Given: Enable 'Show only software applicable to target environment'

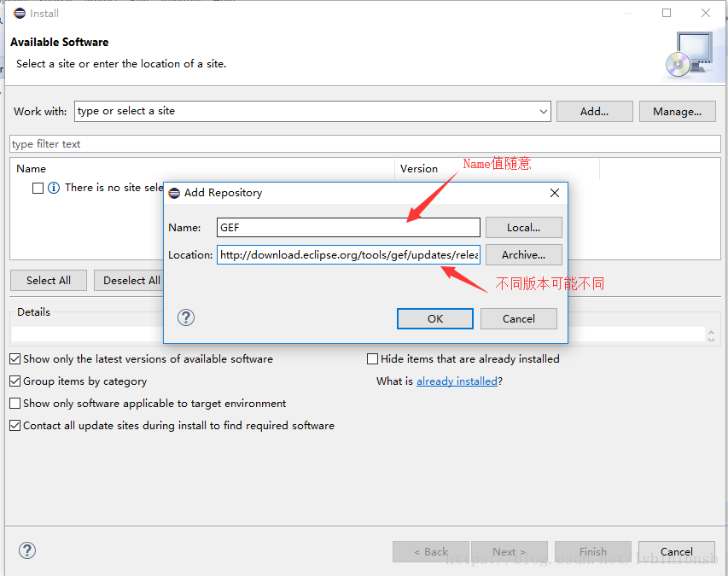Looking at the screenshot, I should tap(15, 404).
